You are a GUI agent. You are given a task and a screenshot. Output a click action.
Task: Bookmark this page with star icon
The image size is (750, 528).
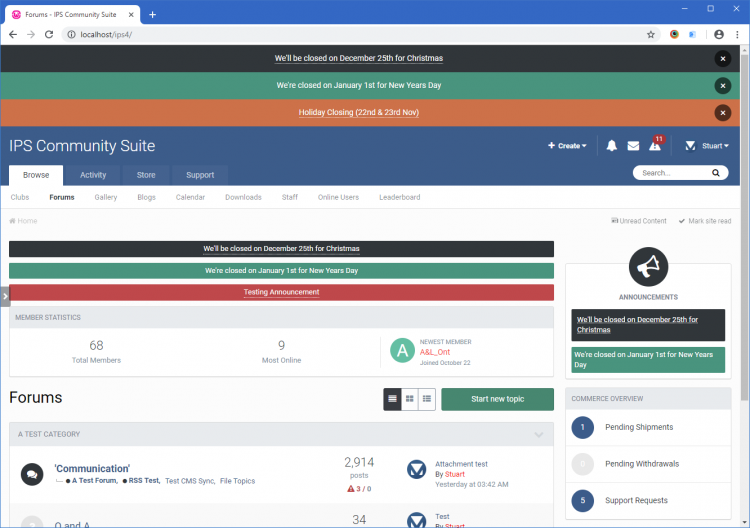(651, 34)
